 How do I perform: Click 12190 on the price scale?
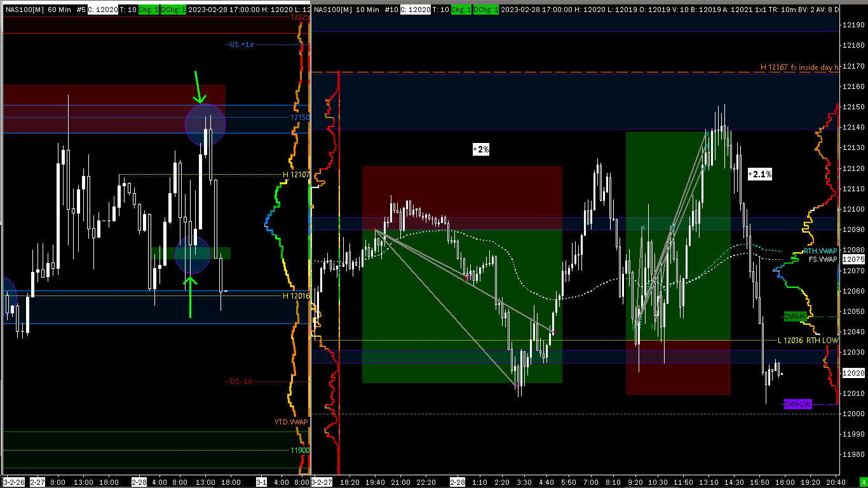click(853, 25)
